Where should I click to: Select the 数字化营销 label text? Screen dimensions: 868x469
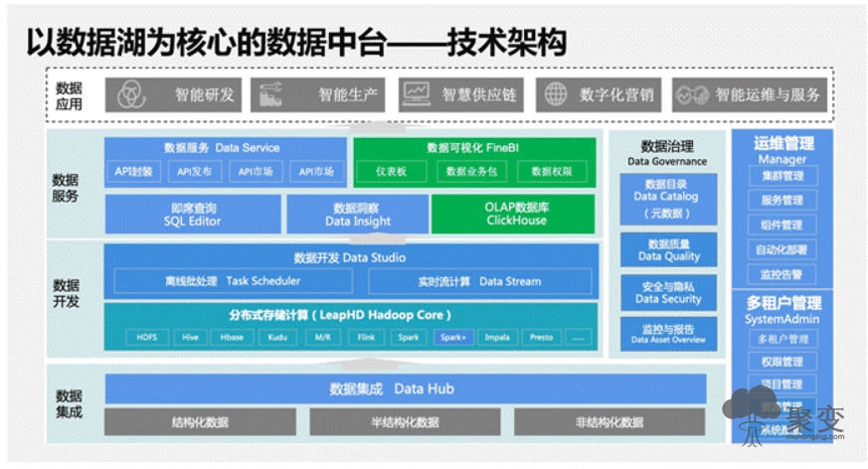616,95
